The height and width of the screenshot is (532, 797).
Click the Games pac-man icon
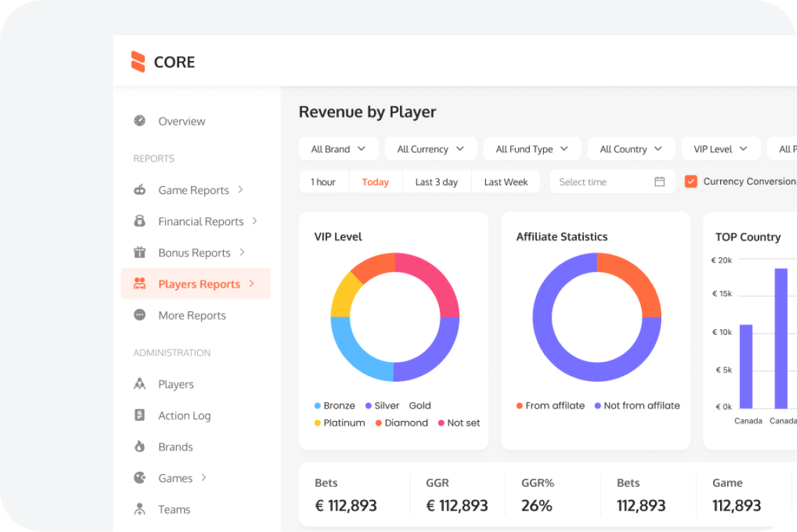(139, 477)
